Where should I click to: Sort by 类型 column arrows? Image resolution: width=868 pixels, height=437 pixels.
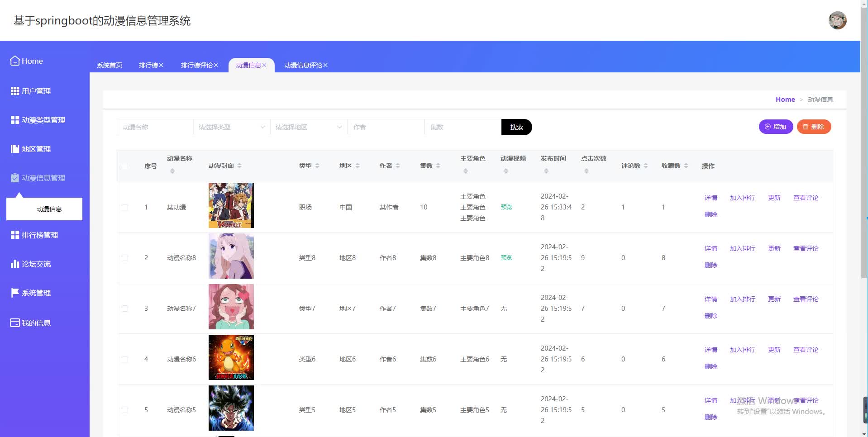[317, 166]
